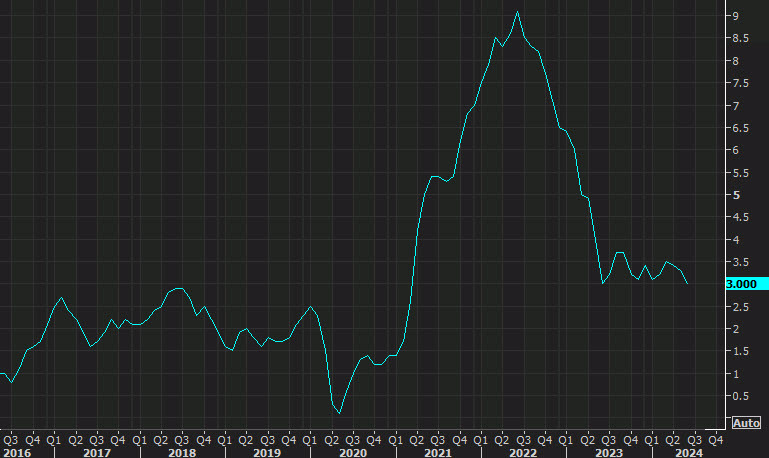Screen dimensions: 769x458
Task: Select the 2020 year label
Action: coord(351,452)
